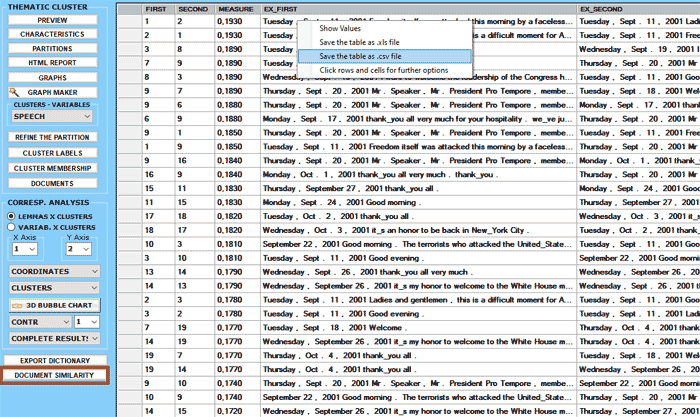Click the GRAPHS button
Viewport: 700px width, 417px height.
(53, 77)
